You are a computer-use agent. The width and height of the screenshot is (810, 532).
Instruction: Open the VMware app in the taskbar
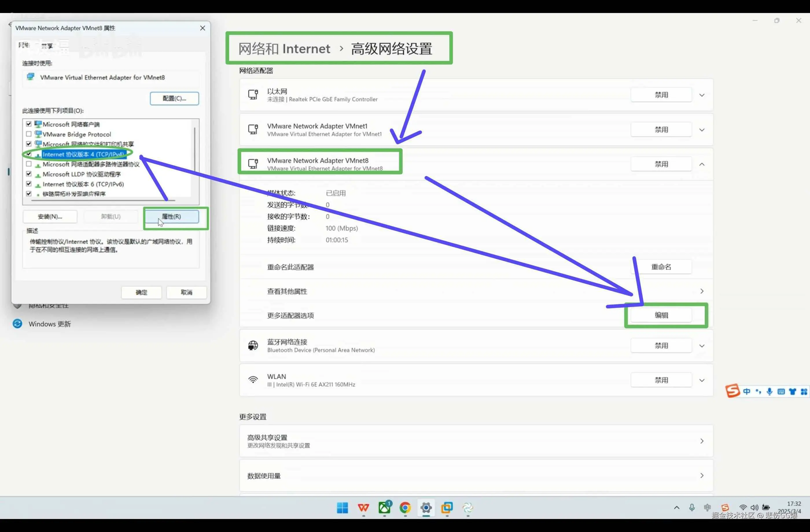click(x=447, y=508)
